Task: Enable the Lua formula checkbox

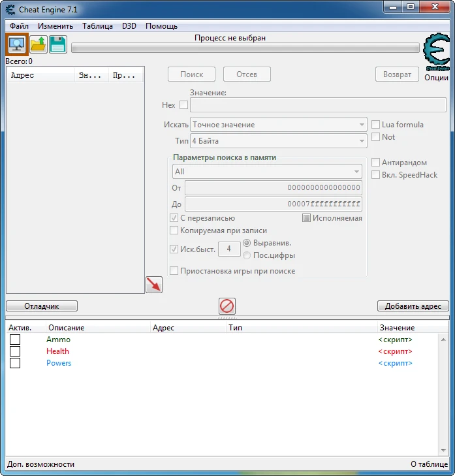Action: coord(376,125)
